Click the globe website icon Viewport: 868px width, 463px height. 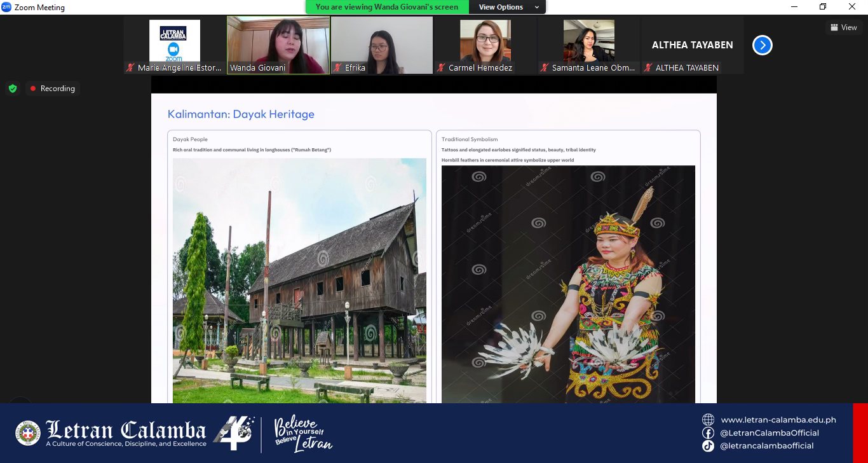click(708, 419)
